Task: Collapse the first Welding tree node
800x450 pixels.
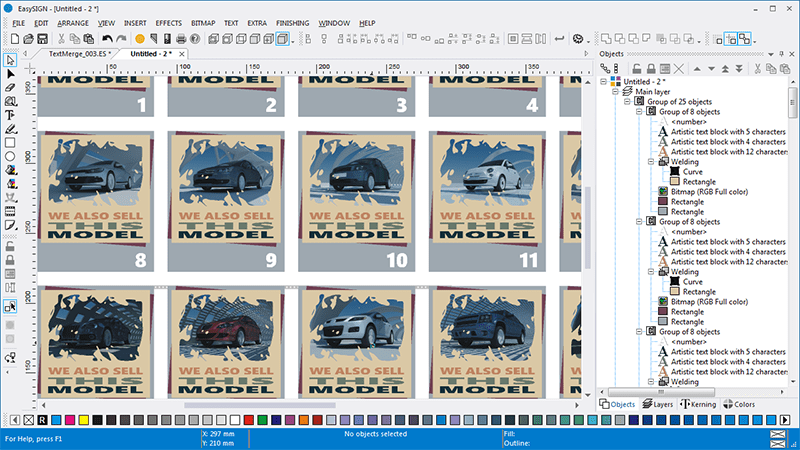Action: [650, 160]
